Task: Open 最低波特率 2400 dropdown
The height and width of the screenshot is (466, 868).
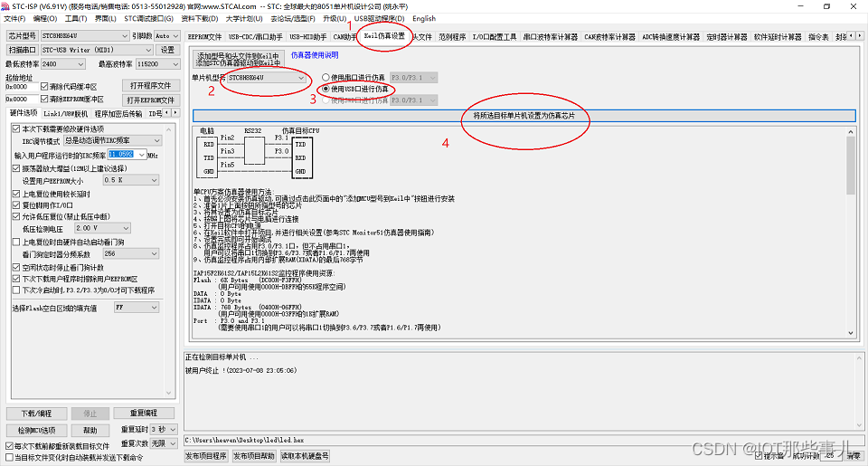Action: 62,64
